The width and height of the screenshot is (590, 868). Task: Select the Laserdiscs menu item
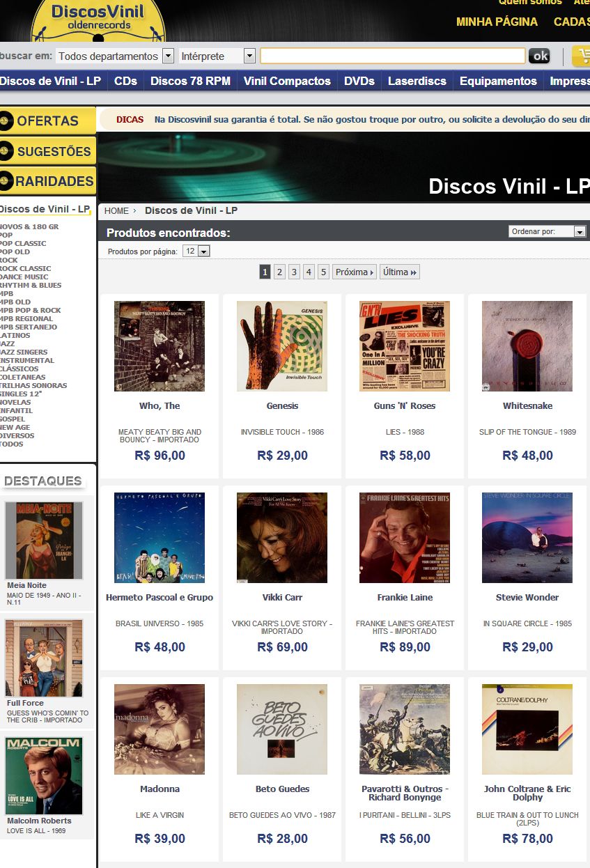click(417, 81)
